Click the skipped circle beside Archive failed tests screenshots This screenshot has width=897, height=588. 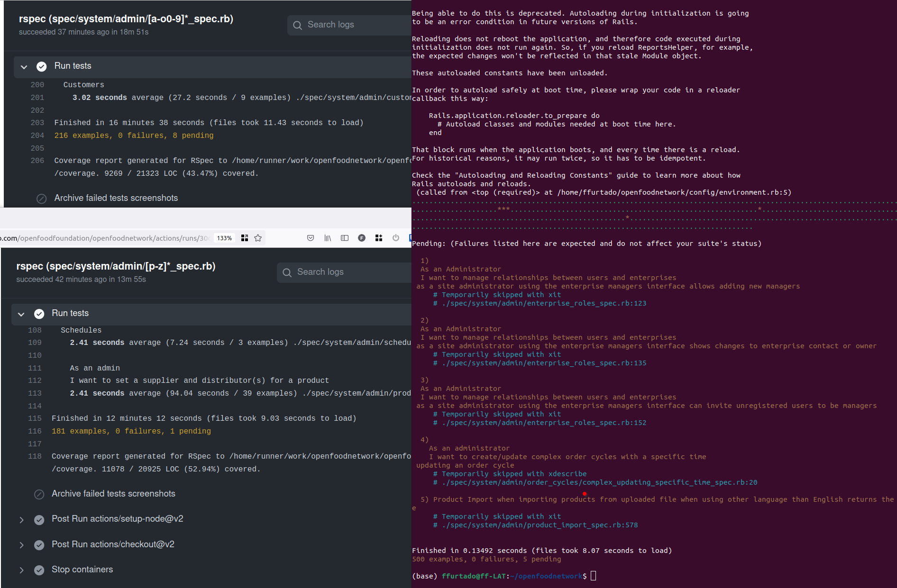point(41,199)
